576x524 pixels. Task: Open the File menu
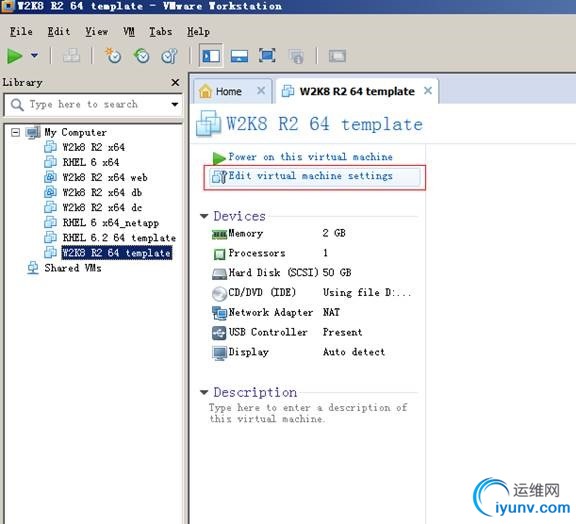21,32
